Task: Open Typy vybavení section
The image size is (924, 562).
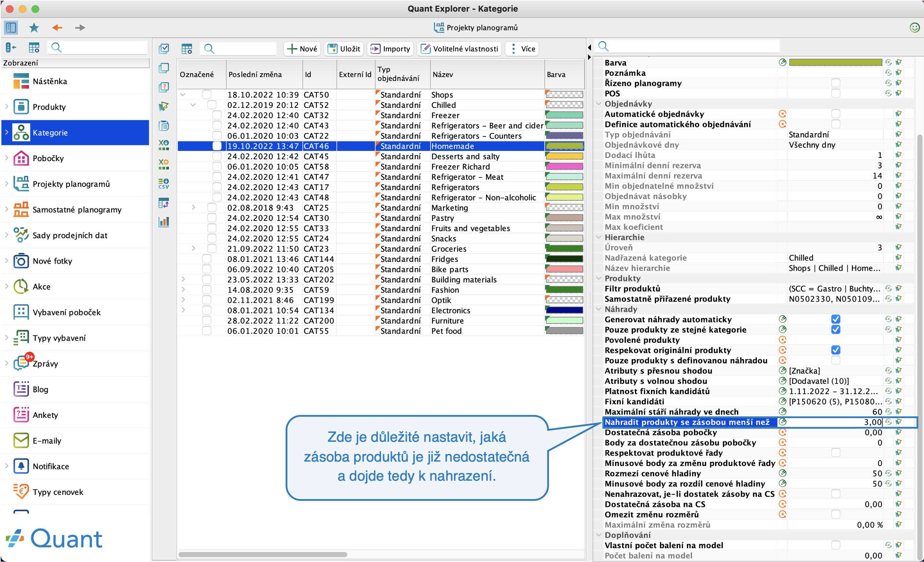Action: click(75, 338)
